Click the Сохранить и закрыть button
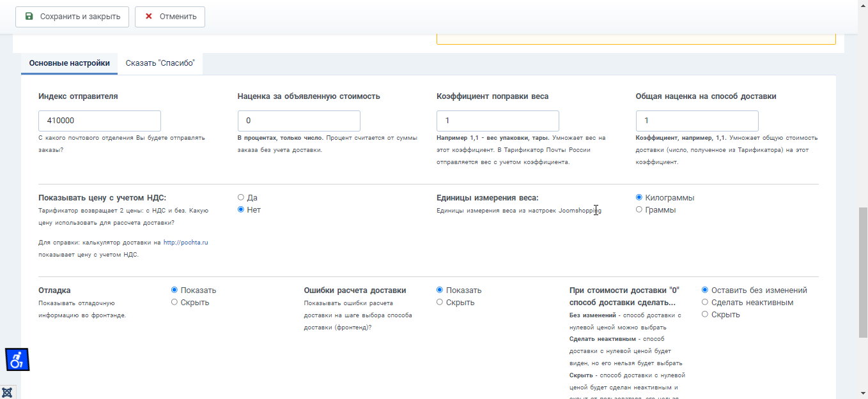The width and height of the screenshot is (868, 399). pyautogui.click(x=72, y=17)
